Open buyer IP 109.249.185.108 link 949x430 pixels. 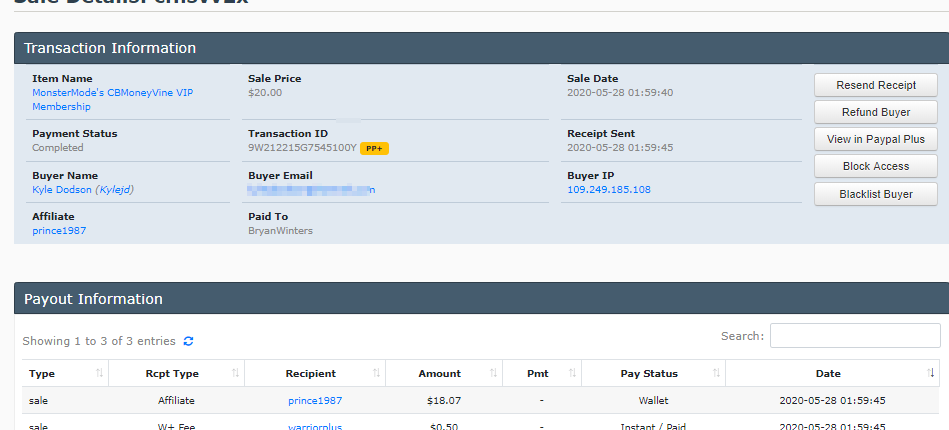(x=609, y=190)
